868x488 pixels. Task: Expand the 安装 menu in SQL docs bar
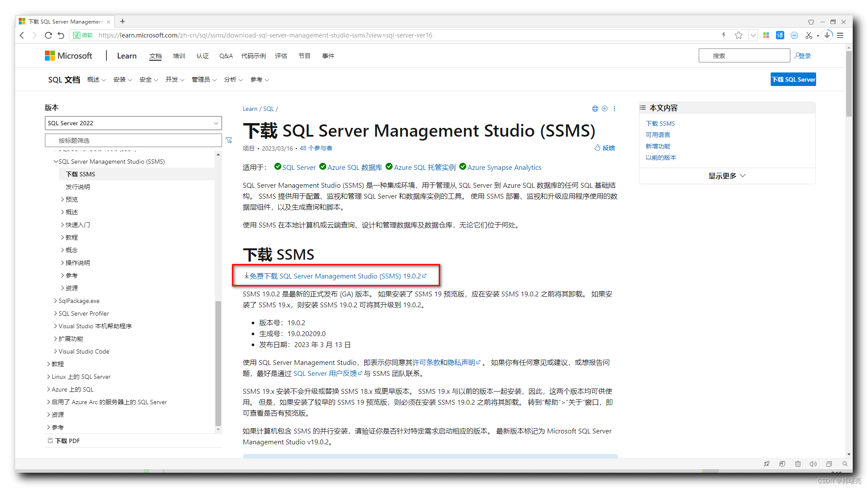coord(122,79)
